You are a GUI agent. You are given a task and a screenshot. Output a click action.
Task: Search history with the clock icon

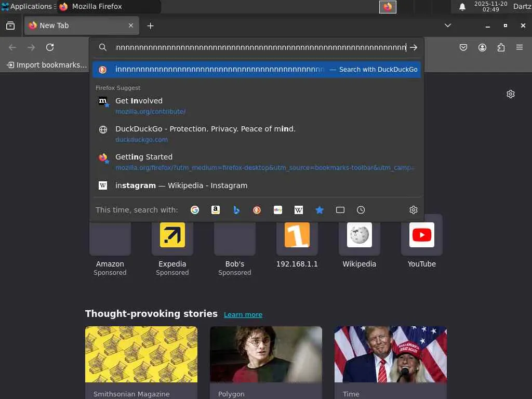(x=361, y=210)
